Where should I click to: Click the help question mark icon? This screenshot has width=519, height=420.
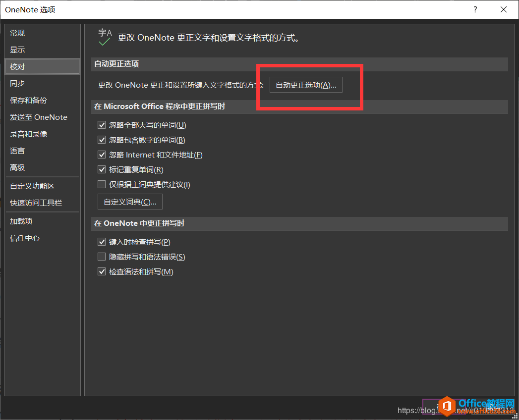click(x=475, y=9)
